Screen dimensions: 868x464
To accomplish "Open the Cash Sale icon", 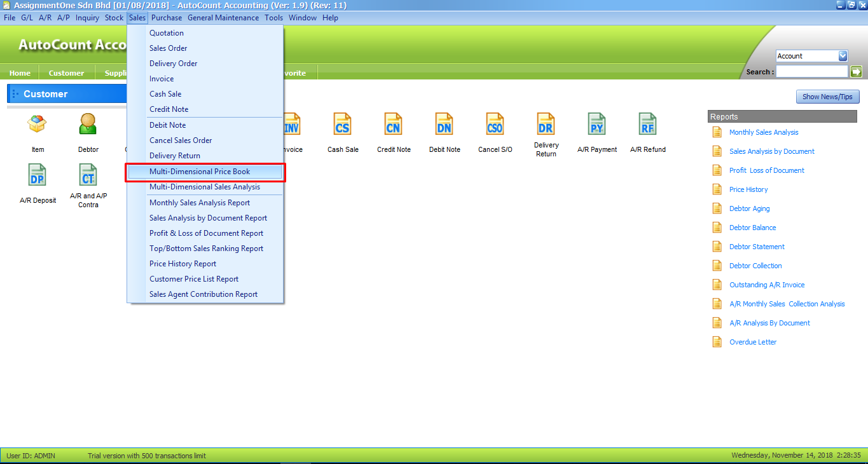I will pyautogui.click(x=343, y=124).
